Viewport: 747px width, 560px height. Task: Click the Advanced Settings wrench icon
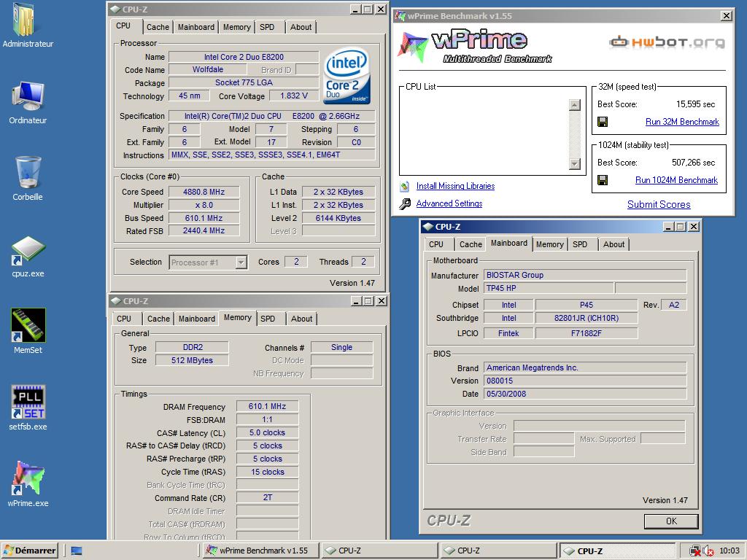405,204
